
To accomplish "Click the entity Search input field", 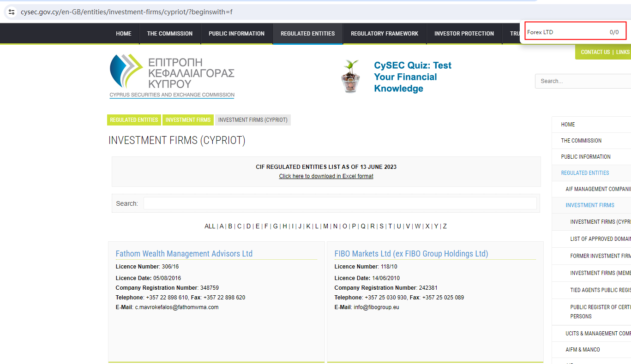I will [x=340, y=203].
